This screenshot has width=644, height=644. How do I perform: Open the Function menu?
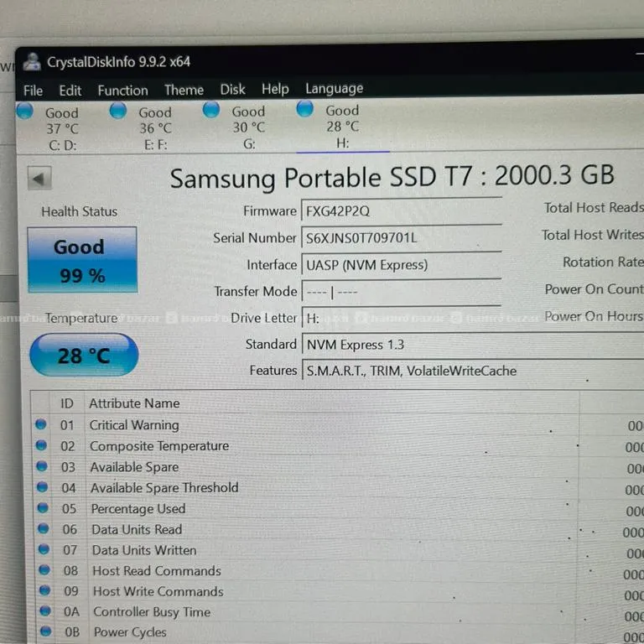click(122, 90)
